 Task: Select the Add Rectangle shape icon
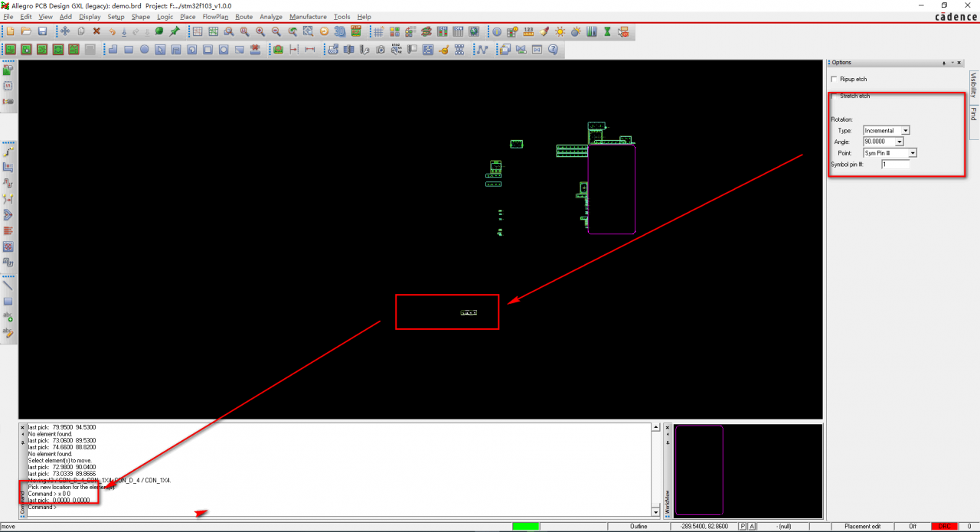pos(129,50)
